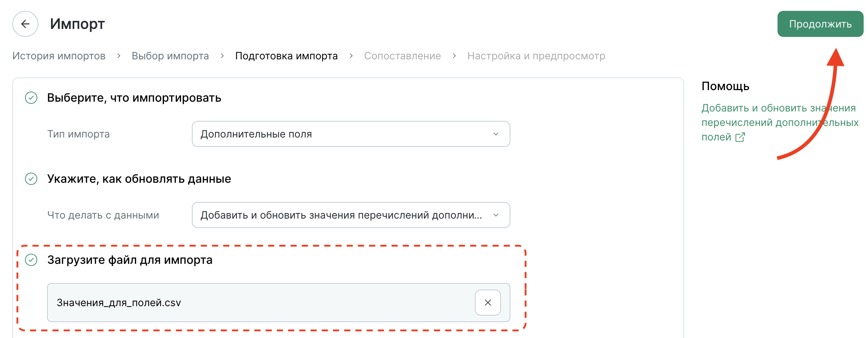Click the Значения_для_полей.csv file field
868x338 pixels.
pyautogui.click(x=278, y=303)
